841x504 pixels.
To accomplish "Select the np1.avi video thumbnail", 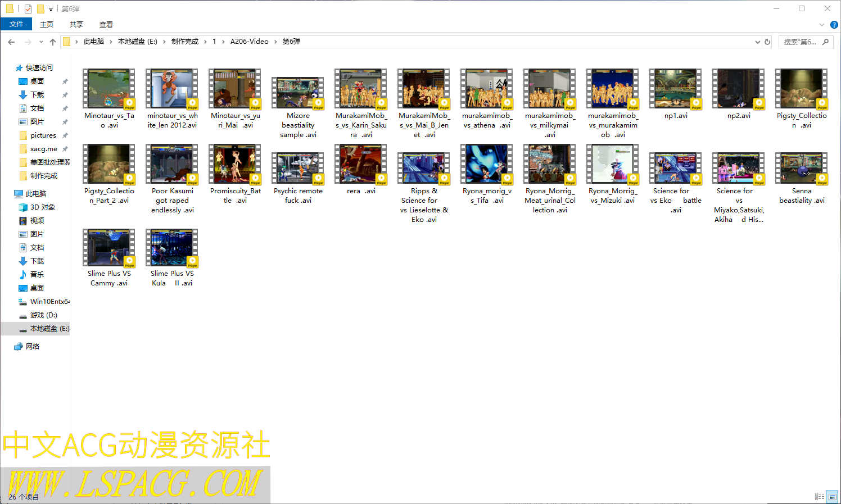I will pos(676,89).
